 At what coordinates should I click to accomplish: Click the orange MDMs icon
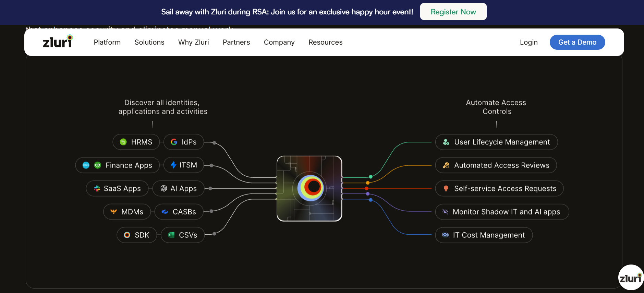click(114, 212)
